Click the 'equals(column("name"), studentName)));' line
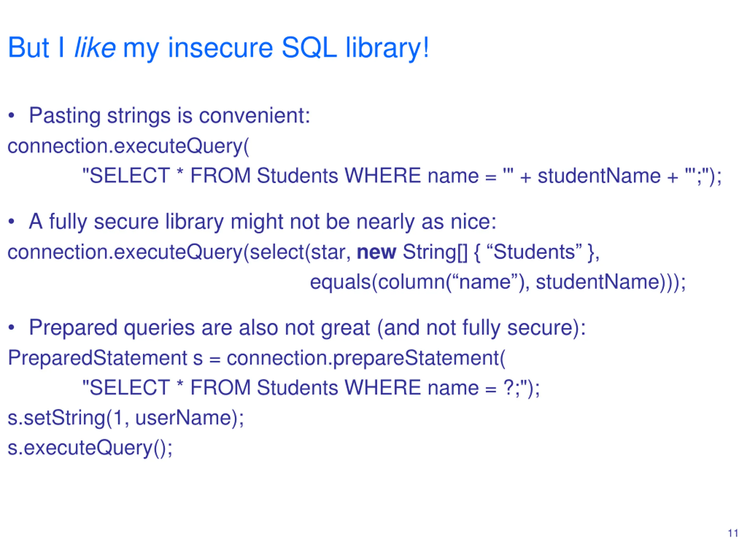This screenshot has width=747, height=560. point(498,283)
